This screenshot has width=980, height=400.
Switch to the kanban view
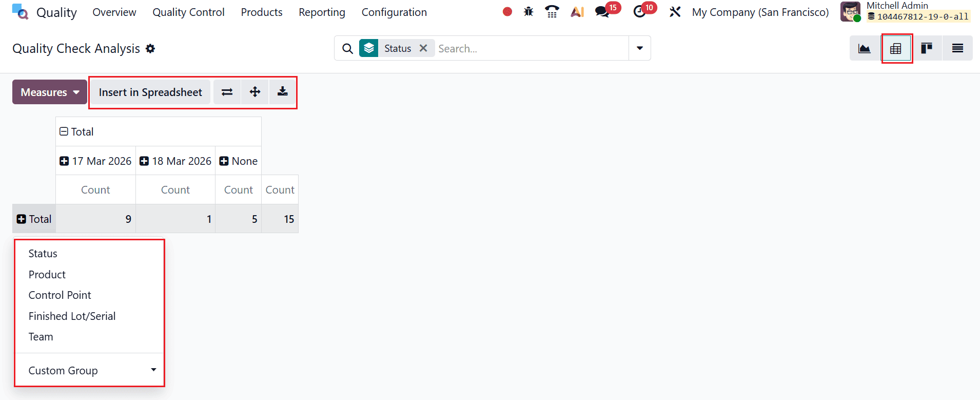point(927,48)
